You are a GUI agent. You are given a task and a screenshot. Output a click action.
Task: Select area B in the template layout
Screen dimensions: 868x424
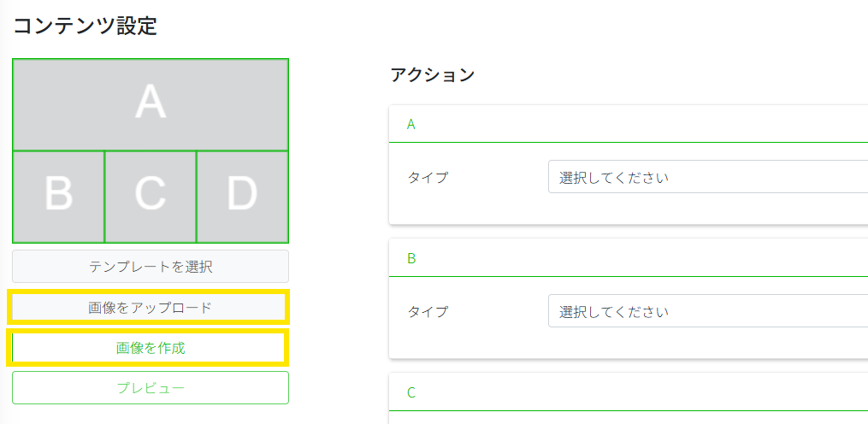point(58,196)
